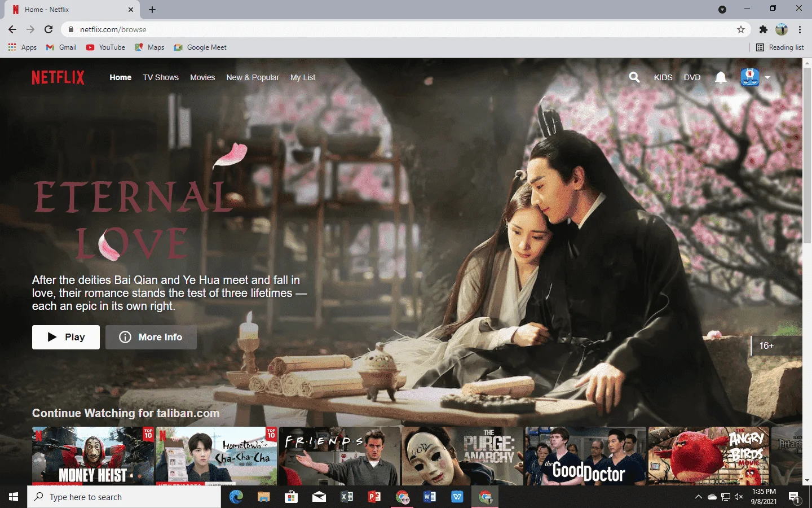Switch to KIDS profile
The image size is (812, 508).
663,77
